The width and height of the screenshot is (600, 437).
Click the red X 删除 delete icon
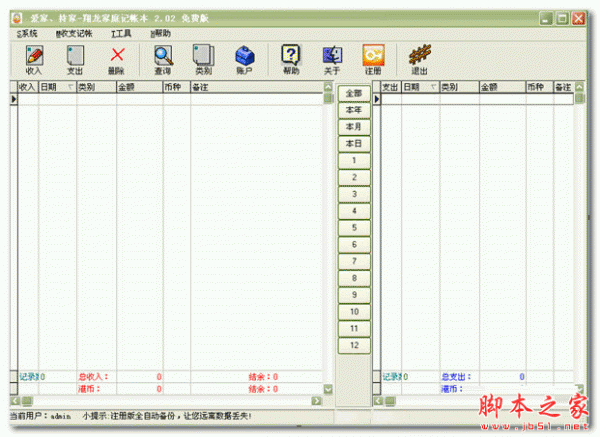coord(117,60)
